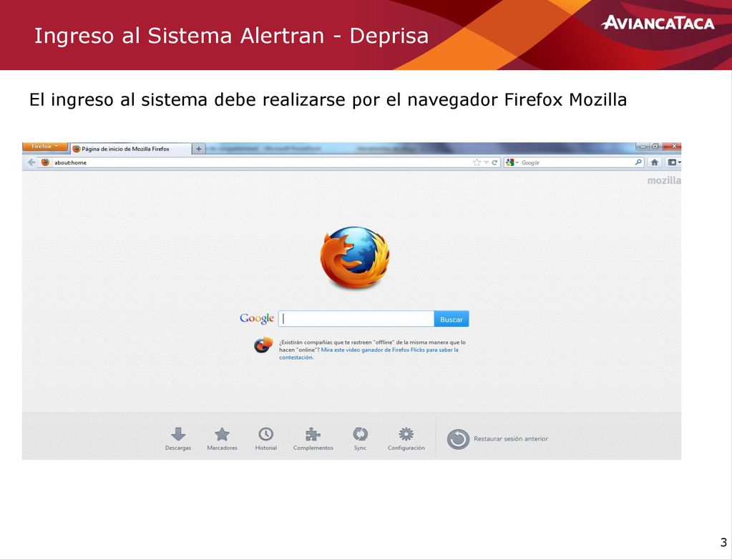This screenshot has height=560, width=732.
Task: Click the Flicks snippet Firefox icon
Action: pyautogui.click(x=264, y=345)
